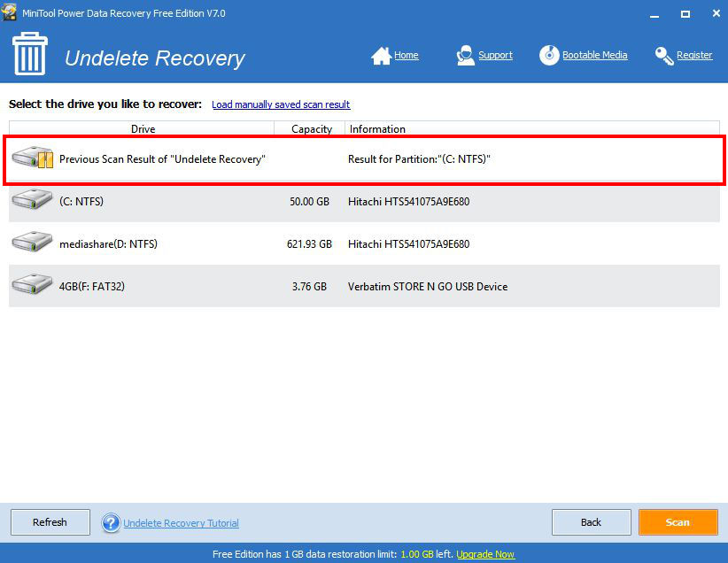Click the 3.76 GB capacity value
This screenshot has height=563, width=728.
[309, 287]
